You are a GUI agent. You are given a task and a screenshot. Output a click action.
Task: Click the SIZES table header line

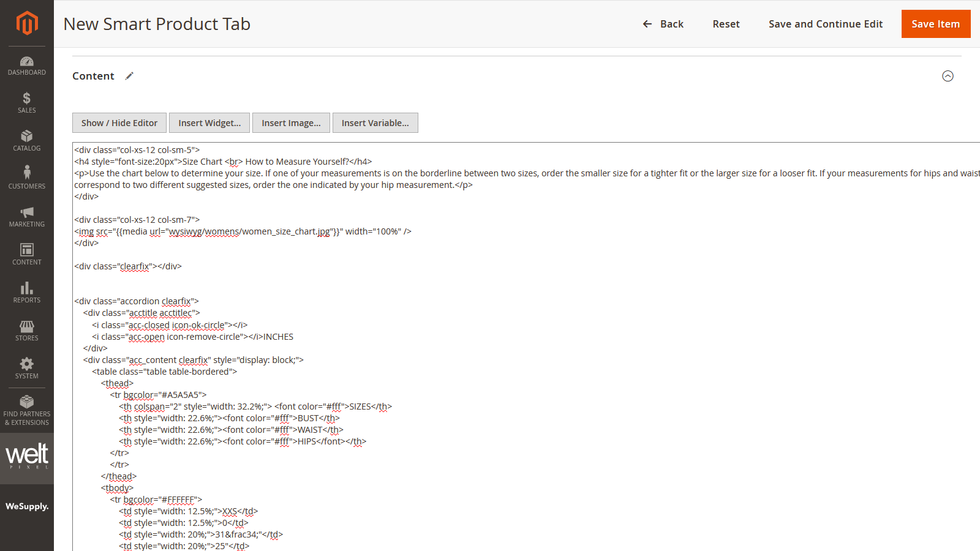255,407
